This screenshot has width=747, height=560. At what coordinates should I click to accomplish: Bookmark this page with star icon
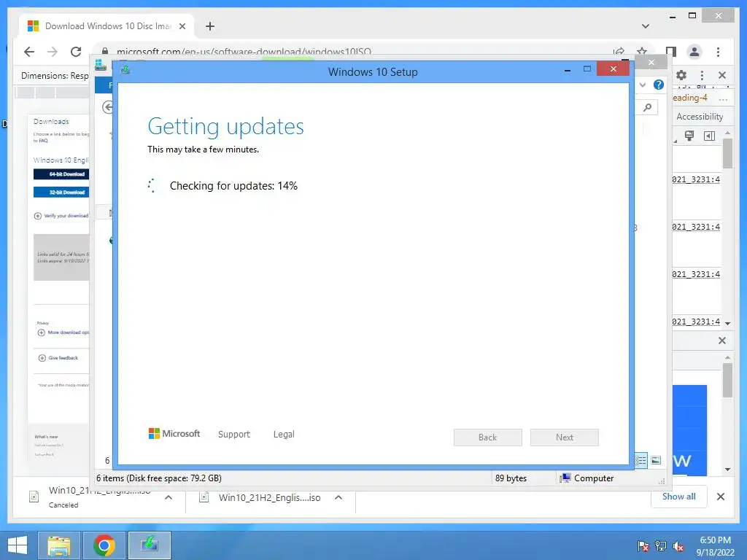point(642,52)
